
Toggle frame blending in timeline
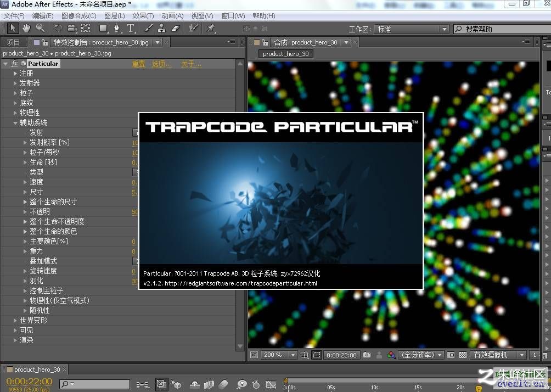pyautogui.click(x=209, y=385)
